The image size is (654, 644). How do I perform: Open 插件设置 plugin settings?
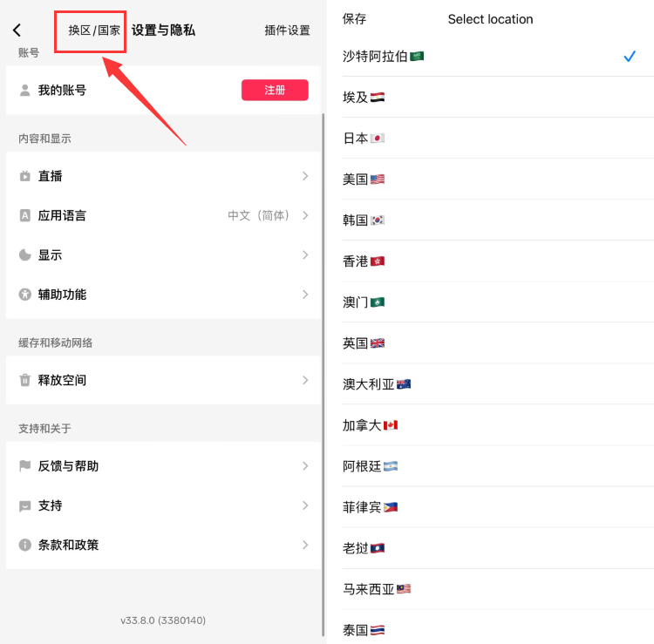pyautogui.click(x=287, y=31)
